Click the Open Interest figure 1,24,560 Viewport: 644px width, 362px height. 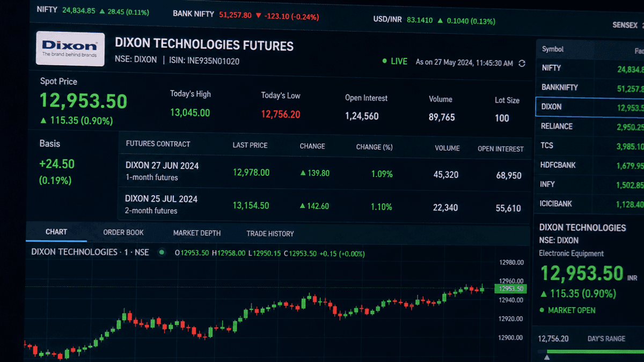tap(362, 116)
